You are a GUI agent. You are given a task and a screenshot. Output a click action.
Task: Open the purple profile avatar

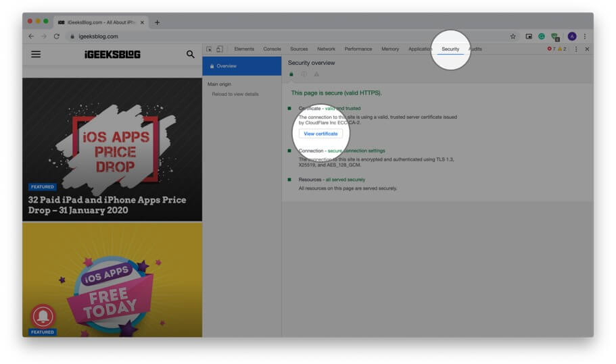(572, 36)
